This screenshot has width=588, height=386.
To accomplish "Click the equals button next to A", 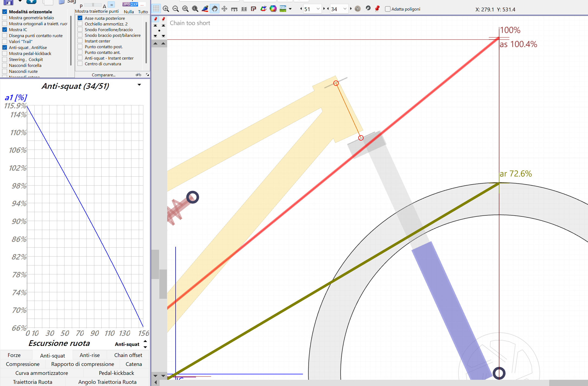I will point(111,5).
